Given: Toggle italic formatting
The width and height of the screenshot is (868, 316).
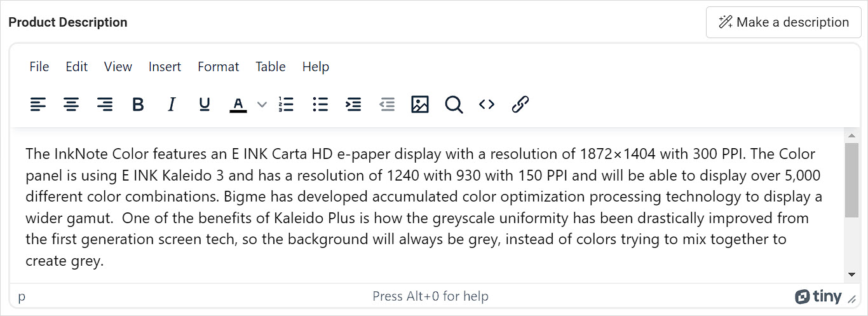Looking at the screenshot, I should coord(171,104).
